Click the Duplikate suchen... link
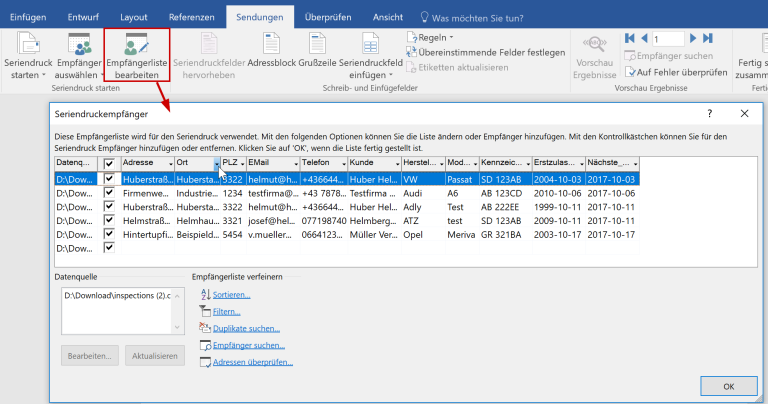Viewport: 768px width, 404px height. coord(246,328)
